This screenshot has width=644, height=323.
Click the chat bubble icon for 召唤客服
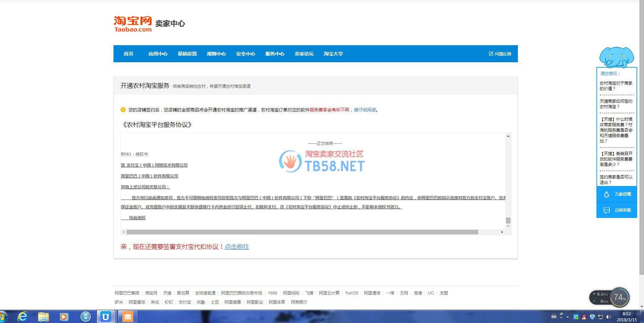tap(606, 210)
